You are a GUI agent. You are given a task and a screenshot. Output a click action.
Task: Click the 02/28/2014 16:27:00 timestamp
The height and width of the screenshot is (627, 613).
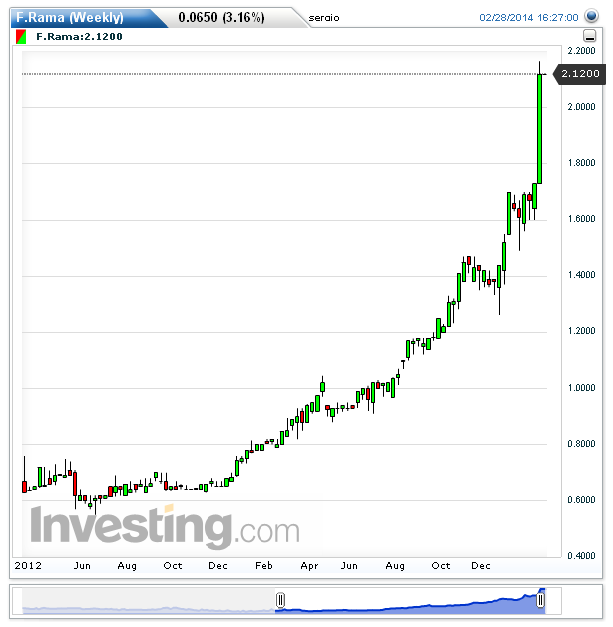click(x=529, y=18)
